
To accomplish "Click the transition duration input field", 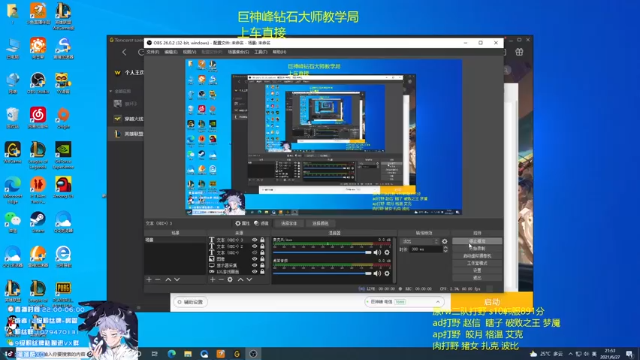I will tap(426, 249).
